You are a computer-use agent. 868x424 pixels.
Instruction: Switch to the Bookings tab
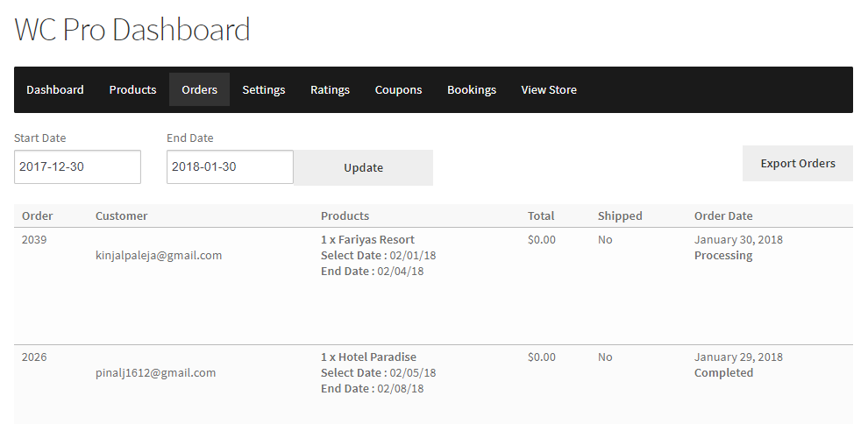pos(472,89)
